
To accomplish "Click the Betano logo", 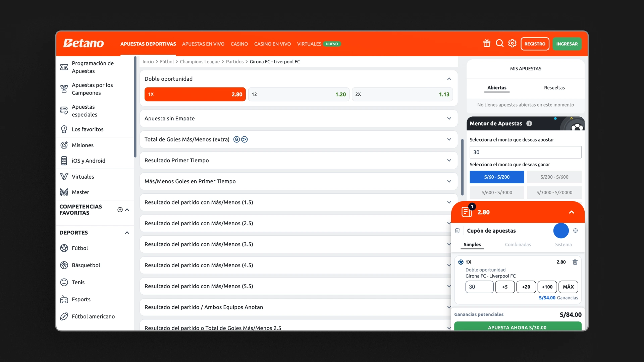I will 84,43.
